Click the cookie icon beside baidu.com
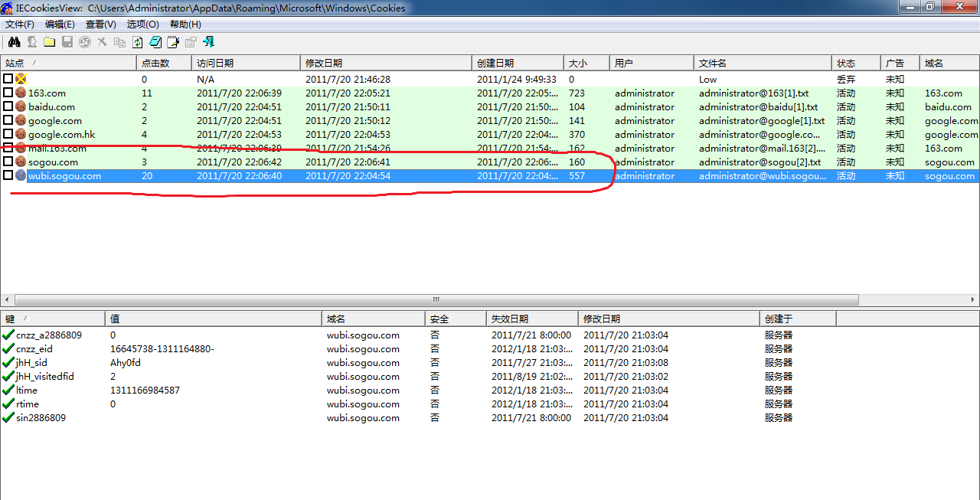980x500 pixels. (x=21, y=107)
